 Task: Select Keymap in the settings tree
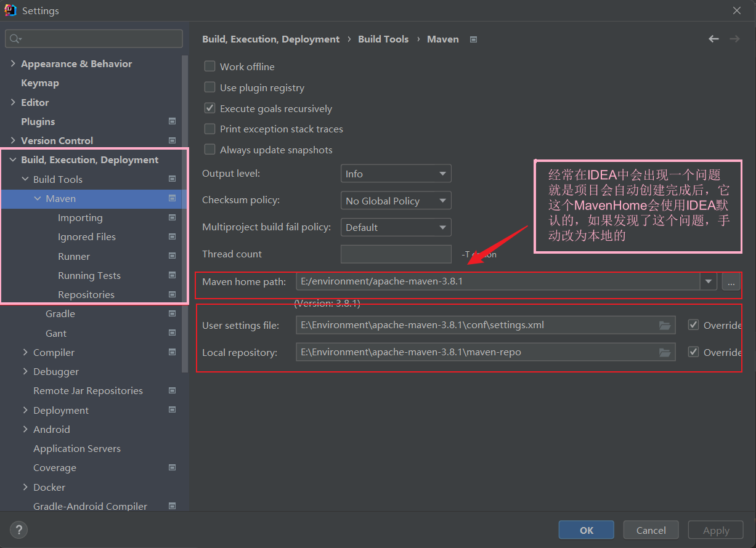[40, 83]
